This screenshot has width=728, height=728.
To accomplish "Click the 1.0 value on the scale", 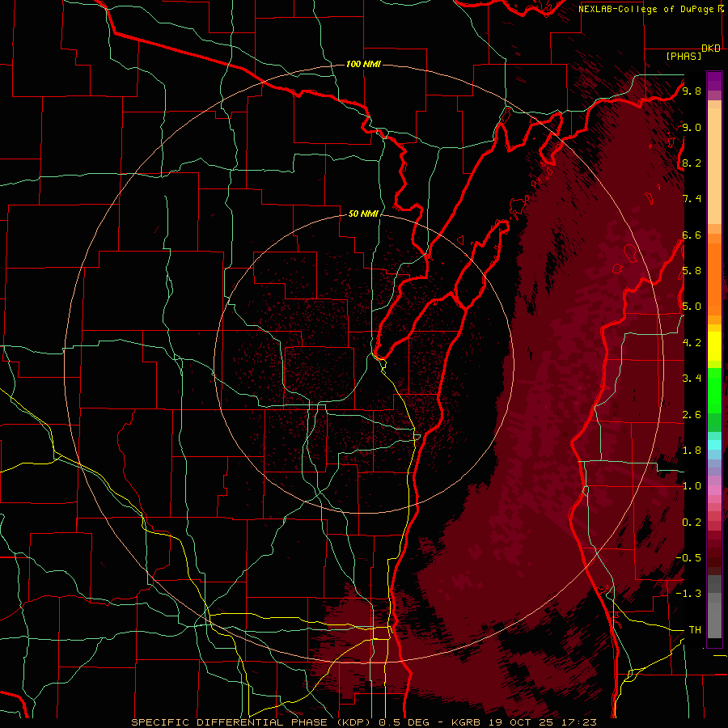I will point(692,486).
